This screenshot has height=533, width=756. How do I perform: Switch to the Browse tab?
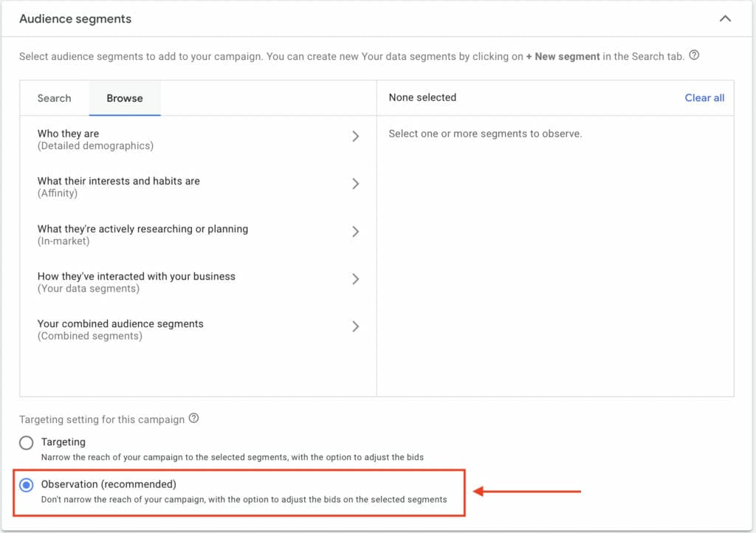pos(125,98)
